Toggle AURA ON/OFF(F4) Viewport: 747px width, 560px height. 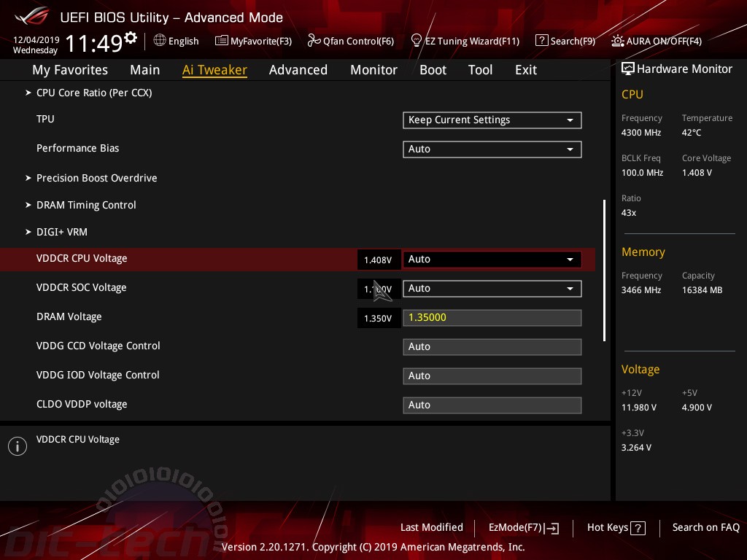click(657, 41)
